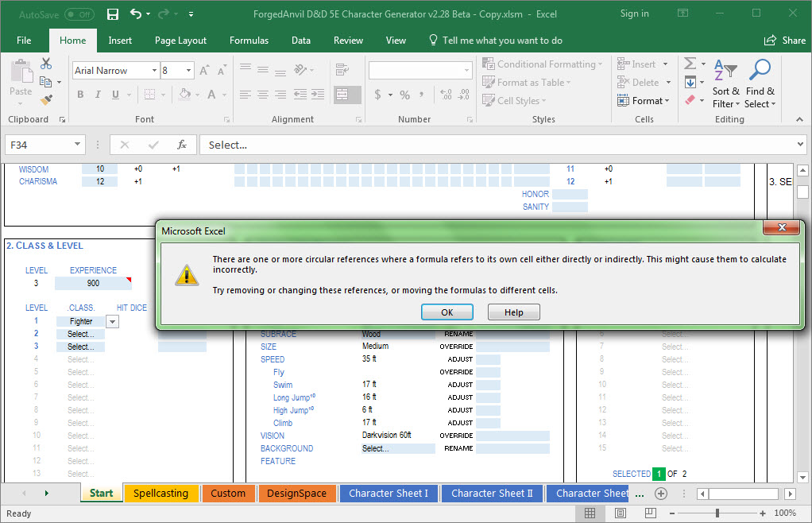812x523 pixels.
Task: Open the Name Box dropdown arrow
Action: click(77, 145)
